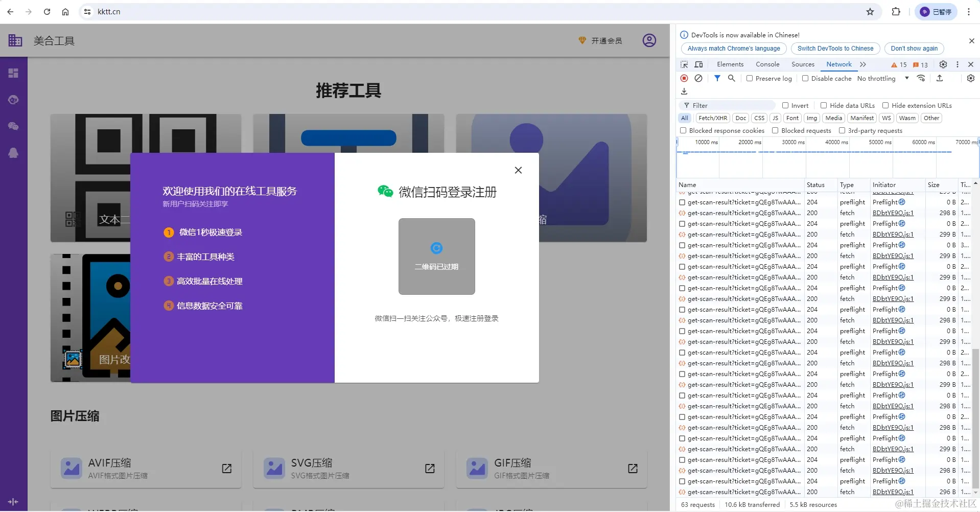Filter requests by JS type

point(775,118)
